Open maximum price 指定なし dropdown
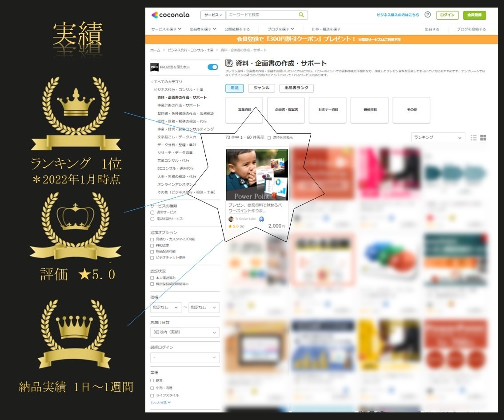The height and width of the screenshot is (420, 504). (x=204, y=308)
